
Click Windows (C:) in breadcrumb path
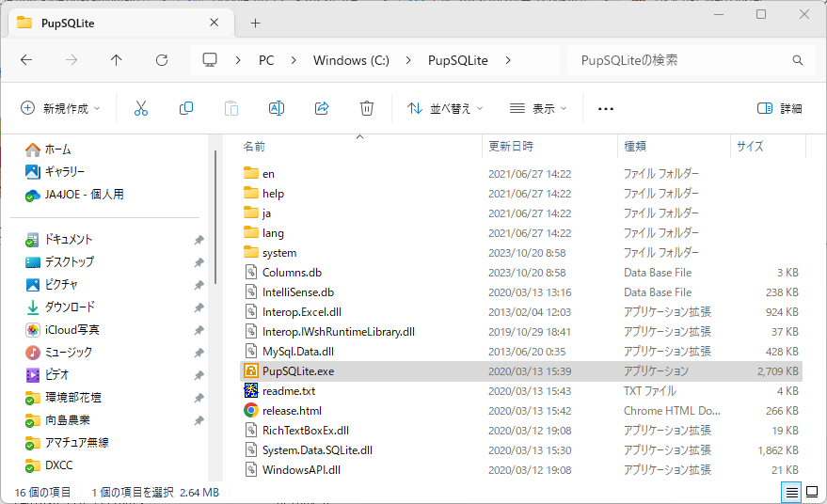point(351,60)
